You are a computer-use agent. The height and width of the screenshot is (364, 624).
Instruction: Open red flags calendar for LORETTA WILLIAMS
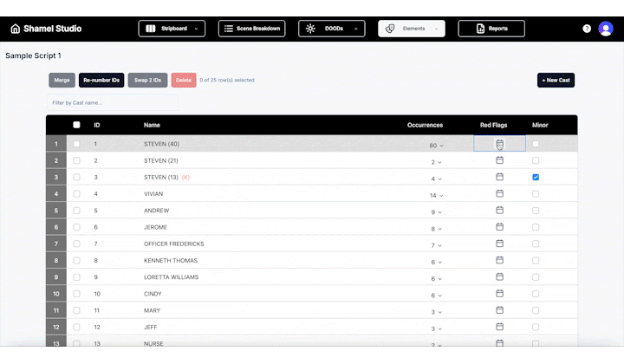click(499, 276)
